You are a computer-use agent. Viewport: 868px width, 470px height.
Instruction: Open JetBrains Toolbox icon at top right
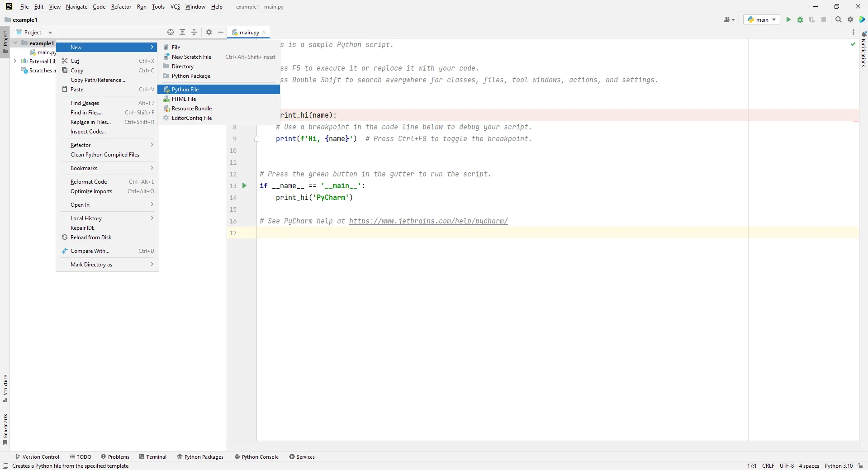[862, 19]
